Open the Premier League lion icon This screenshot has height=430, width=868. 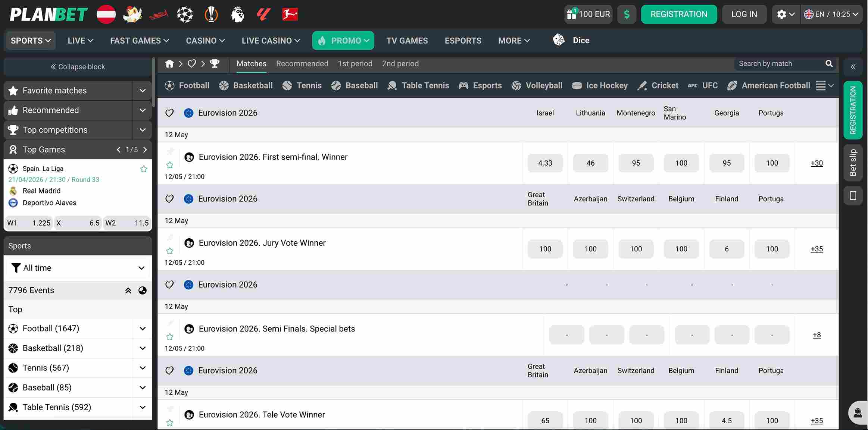(237, 15)
